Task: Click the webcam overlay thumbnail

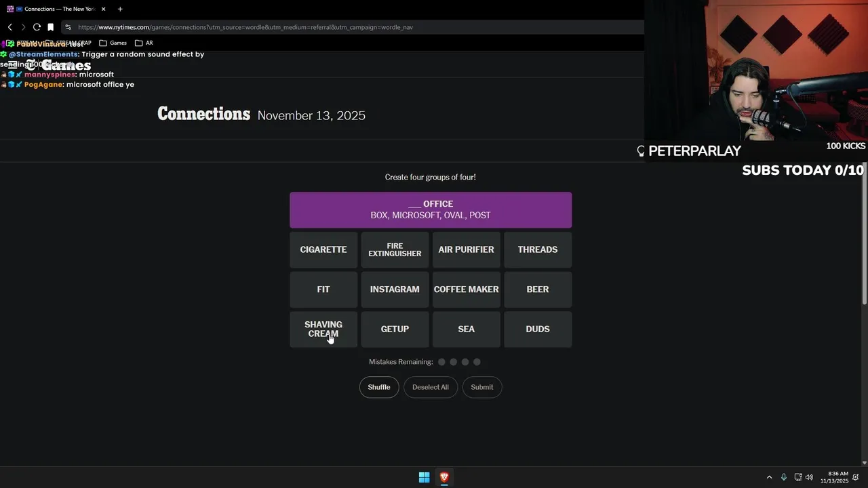Action: click(x=756, y=70)
